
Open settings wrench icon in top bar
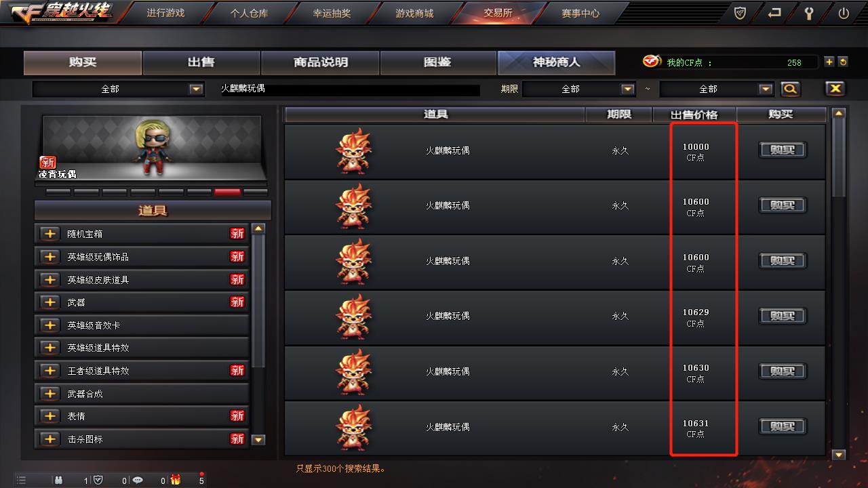(808, 13)
